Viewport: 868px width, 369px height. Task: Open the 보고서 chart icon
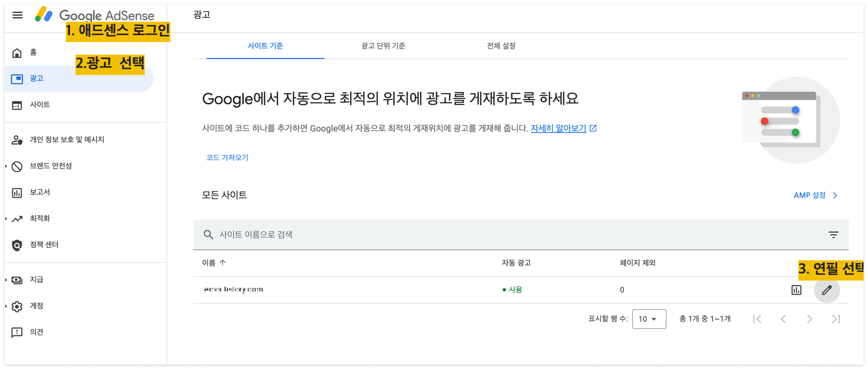(x=17, y=193)
